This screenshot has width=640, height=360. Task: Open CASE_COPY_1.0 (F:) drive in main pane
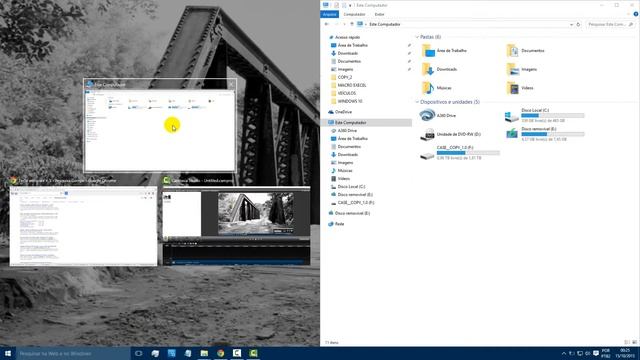pyautogui.click(x=460, y=153)
